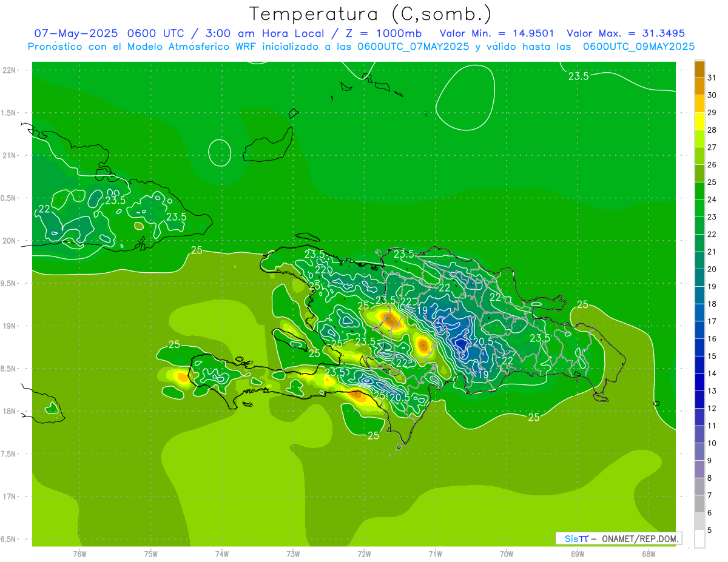Click the '10' label on the color scale

(712, 443)
